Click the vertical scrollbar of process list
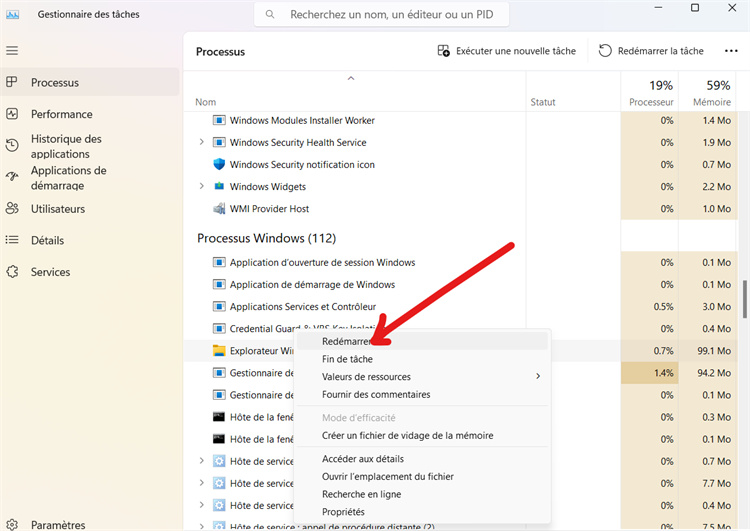Viewport: 750px width, 531px height. [744, 300]
